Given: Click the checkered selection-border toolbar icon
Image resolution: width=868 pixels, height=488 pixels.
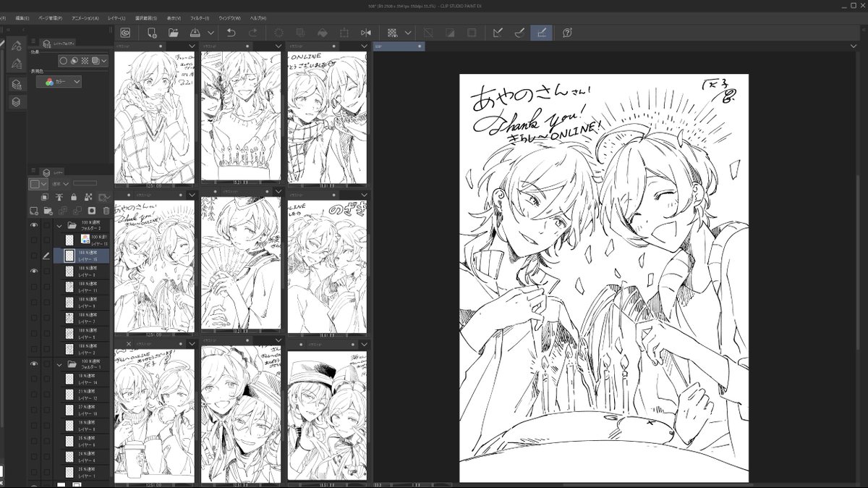Looking at the screenshot, I should (x=392, y=33).
